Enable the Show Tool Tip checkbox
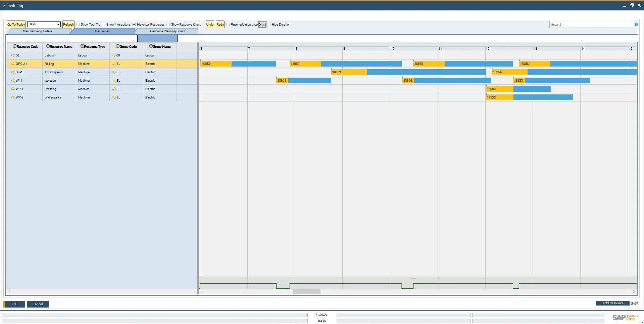644x324 pixels. click(78, 25)
